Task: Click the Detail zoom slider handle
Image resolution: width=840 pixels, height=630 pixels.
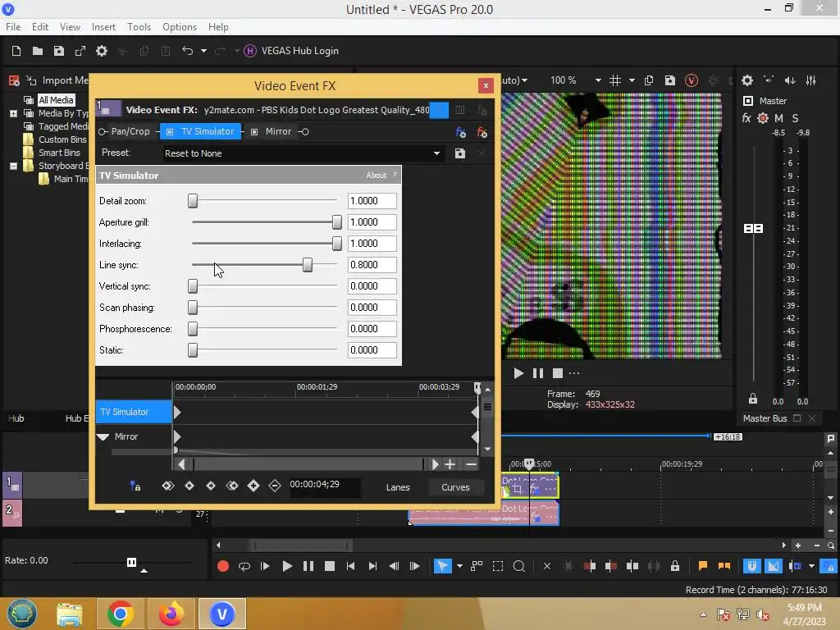Action: (x=193, y=201)
